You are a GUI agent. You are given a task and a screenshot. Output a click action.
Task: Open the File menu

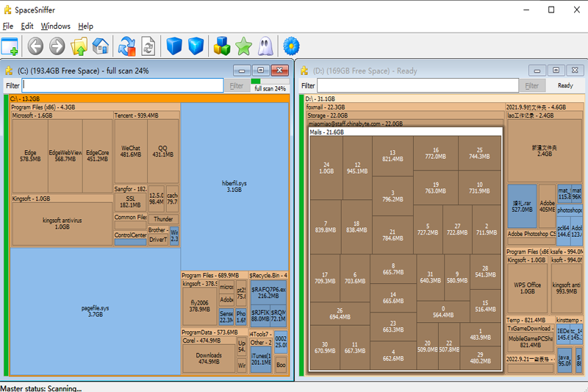8,26
